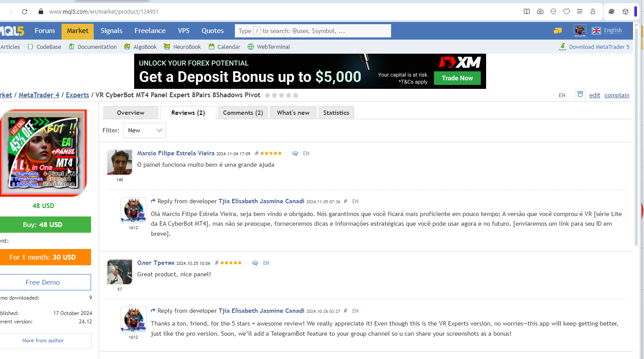Open the user profile avatar in MQL5 header
The image size is (644, 359).
pos(580,30)
